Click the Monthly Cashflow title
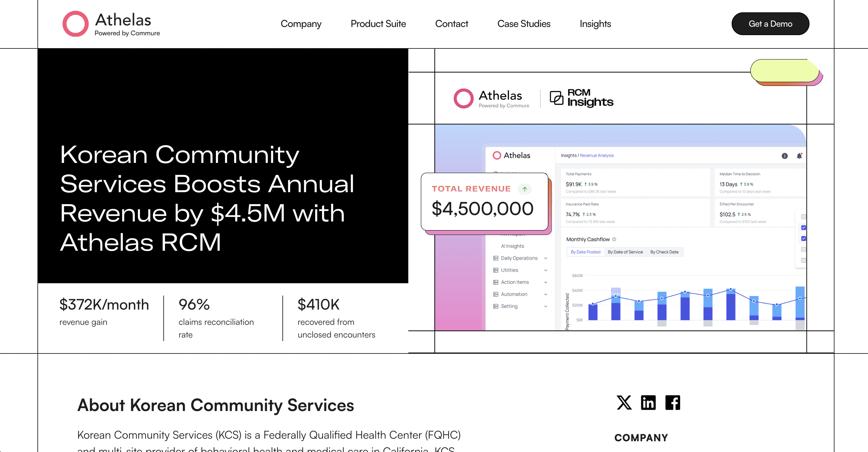The image size is (868, 452). [x=588, y=239]
